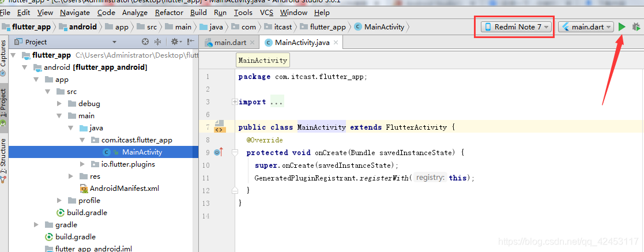Select MainActivity in the project tree

coord(142,152)
